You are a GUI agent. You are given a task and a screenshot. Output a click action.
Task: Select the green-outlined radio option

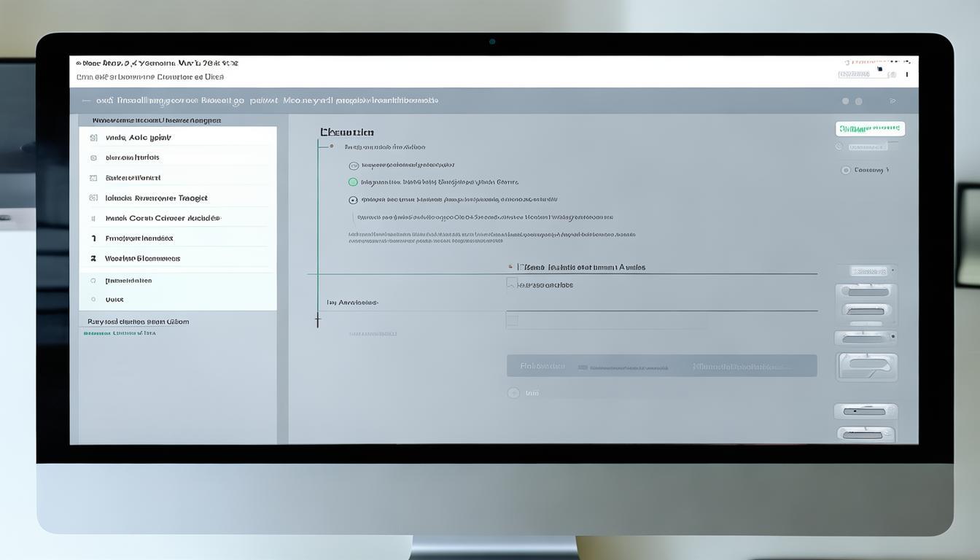pyautogui.click(x=354, y=182)
